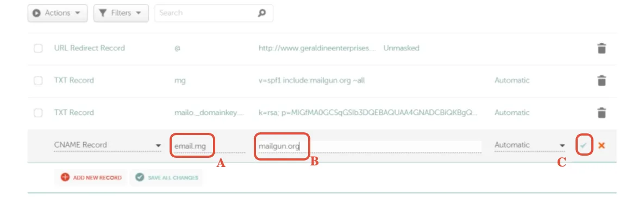The height and width of the screenshot is (218, 644).
Task: Click the red plus Add New Record icon
Action: pos(65,177)
